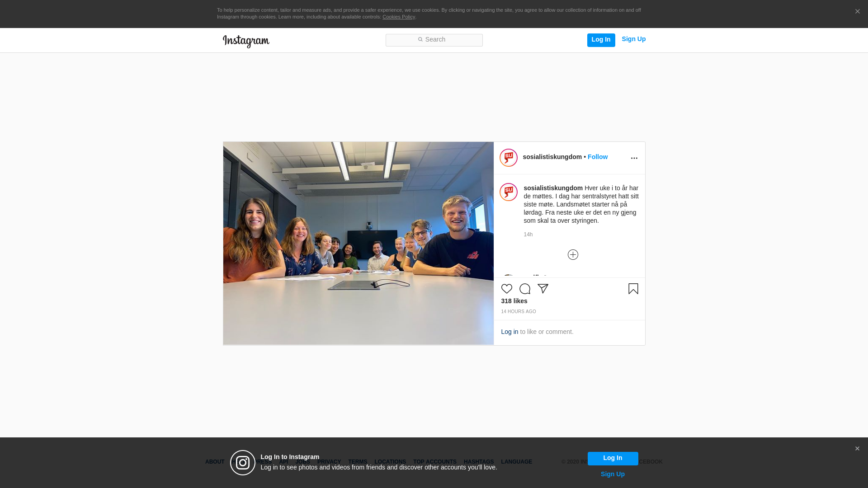Follow the sosialistiskungdom account
Image resolution: width=868 pixels, height=488 pixels.
point(597,157)
